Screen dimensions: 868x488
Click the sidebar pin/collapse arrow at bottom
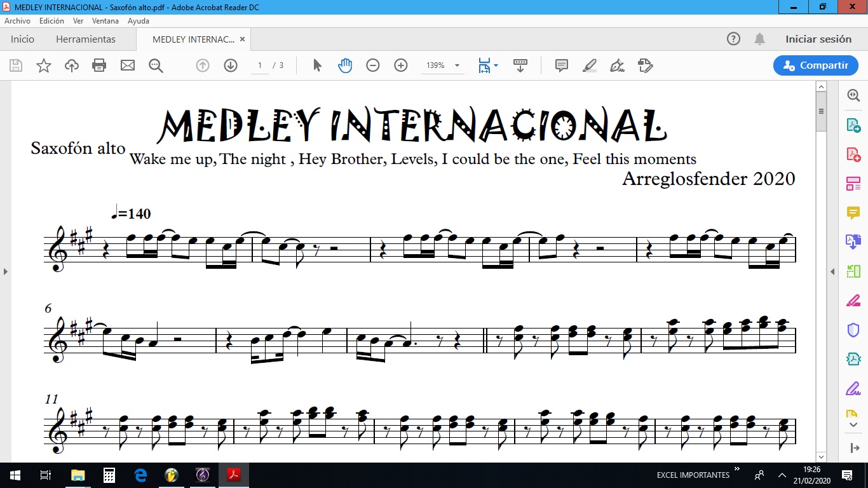(853, 448)
